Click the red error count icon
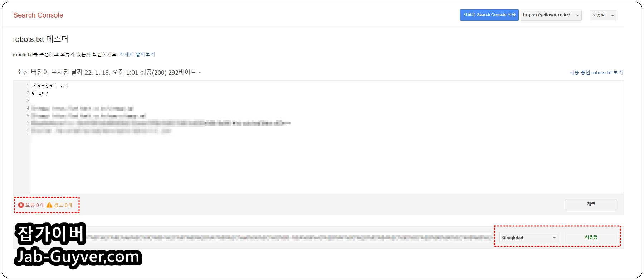644x280 pixels. click(21, 205)
